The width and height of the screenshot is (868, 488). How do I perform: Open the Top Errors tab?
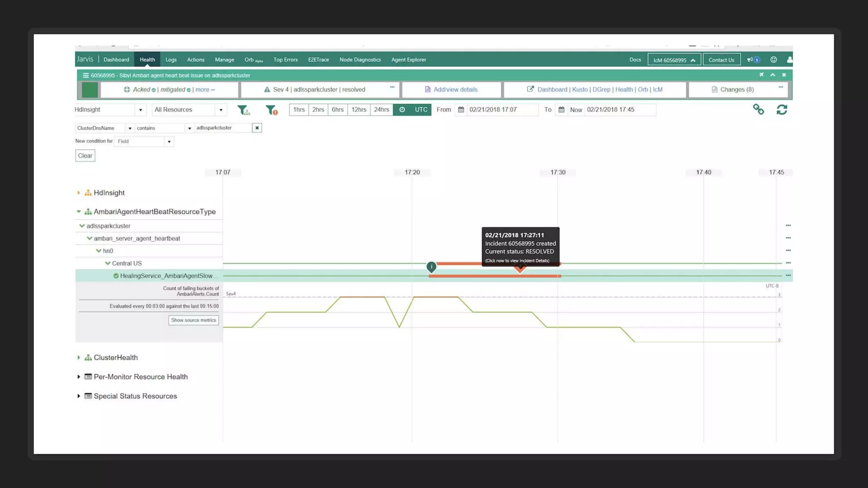(285, 60)
